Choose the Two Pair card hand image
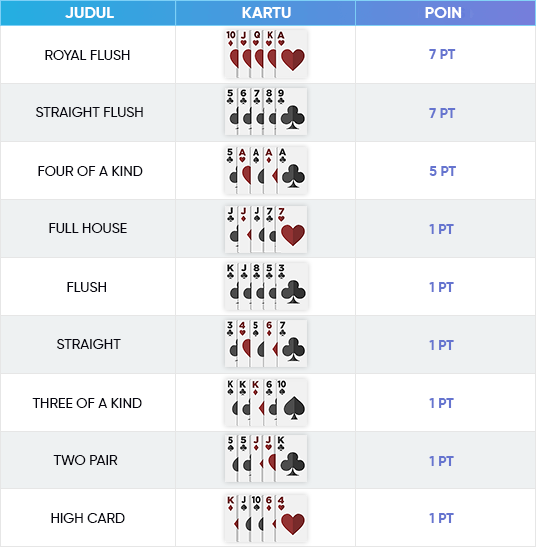 tap(266, 459)
